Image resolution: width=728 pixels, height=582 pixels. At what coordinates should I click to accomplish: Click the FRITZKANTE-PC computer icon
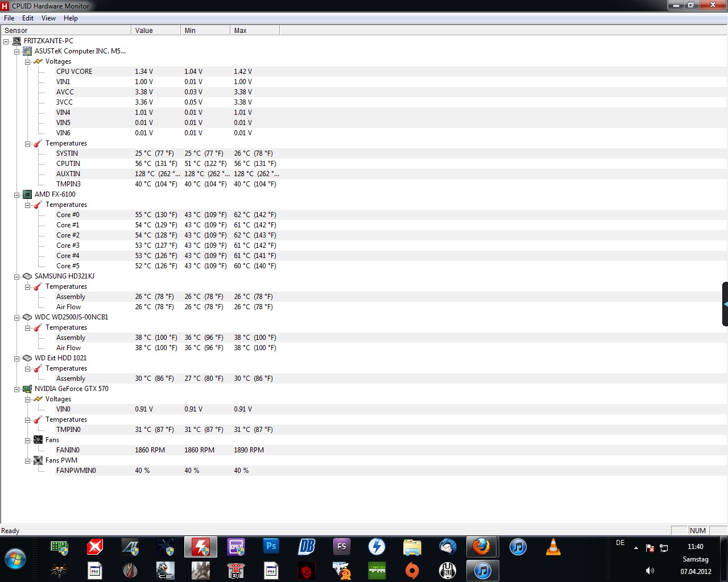point(16,41)
